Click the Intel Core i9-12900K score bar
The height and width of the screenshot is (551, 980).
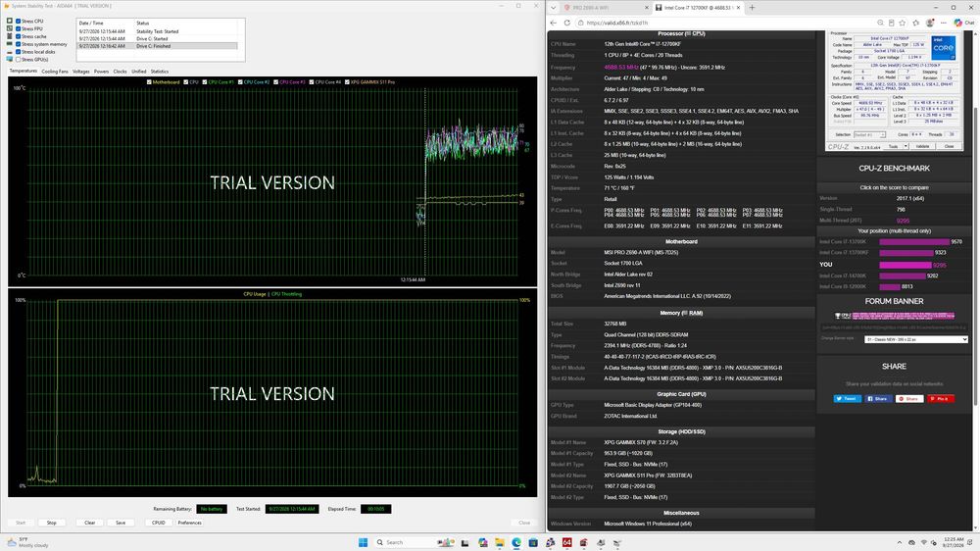pyautogui.click(x=890, y=286)
